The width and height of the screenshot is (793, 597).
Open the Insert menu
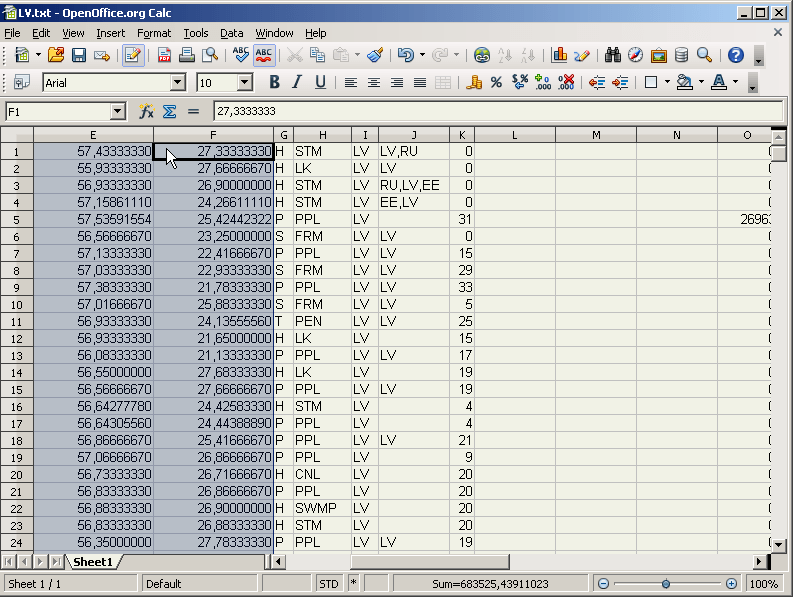[110, 33]
